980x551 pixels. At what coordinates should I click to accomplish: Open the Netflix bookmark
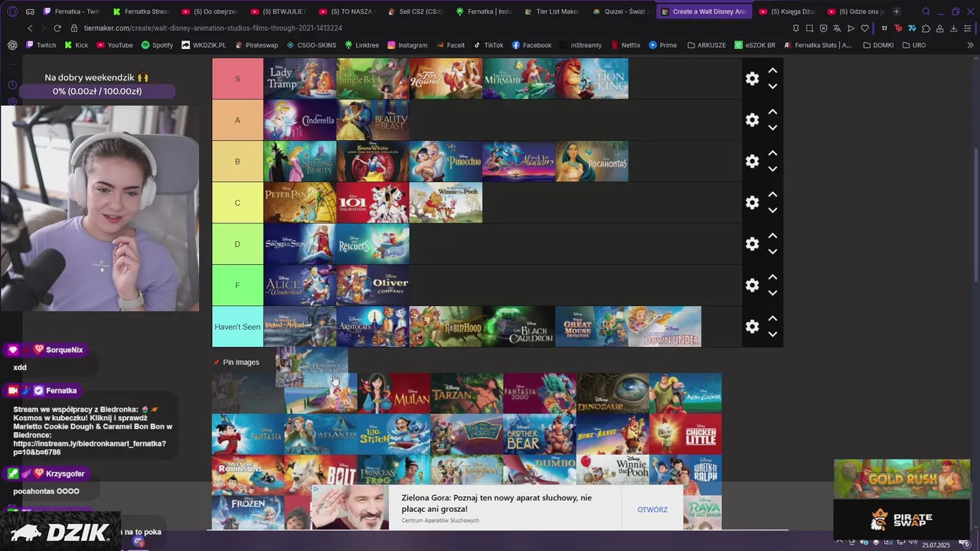626,45
